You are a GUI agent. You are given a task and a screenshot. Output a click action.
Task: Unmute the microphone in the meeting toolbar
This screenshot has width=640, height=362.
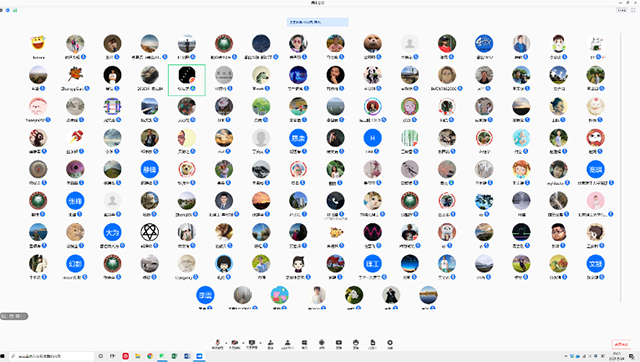pyautogui.click(x=218, y=344)
